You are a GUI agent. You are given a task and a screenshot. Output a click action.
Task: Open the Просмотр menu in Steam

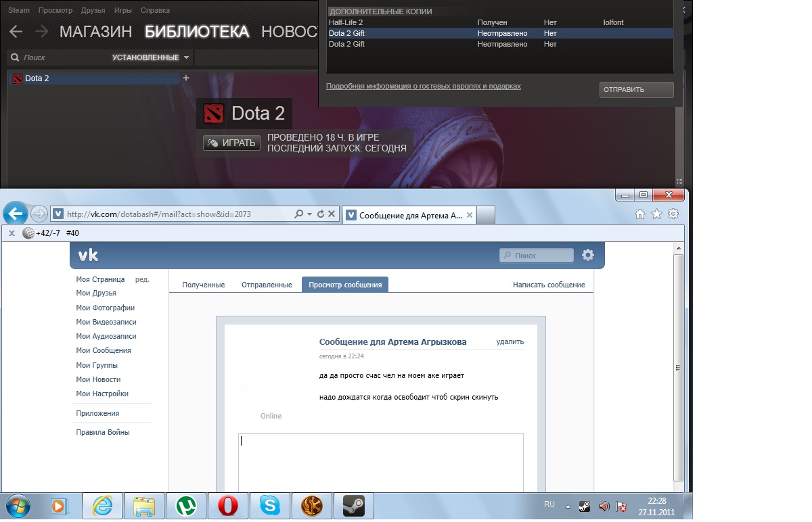pyautogui.click(x=55, y=11)
